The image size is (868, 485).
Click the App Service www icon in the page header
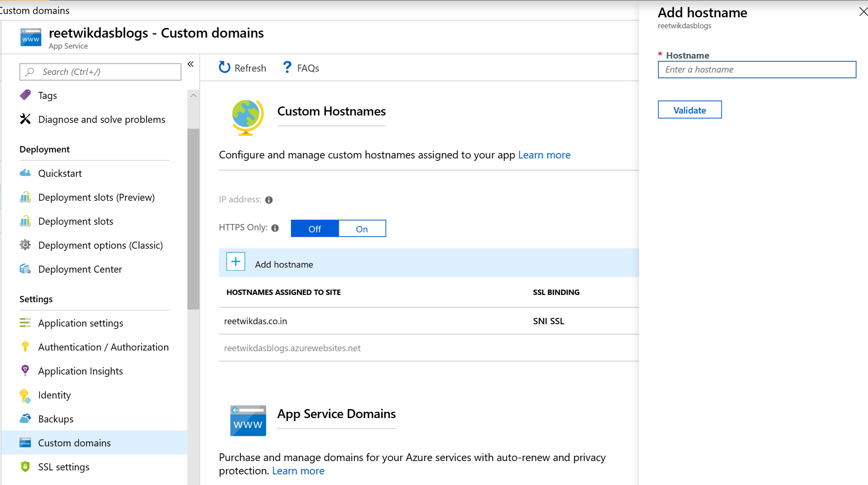pos(31,37)
